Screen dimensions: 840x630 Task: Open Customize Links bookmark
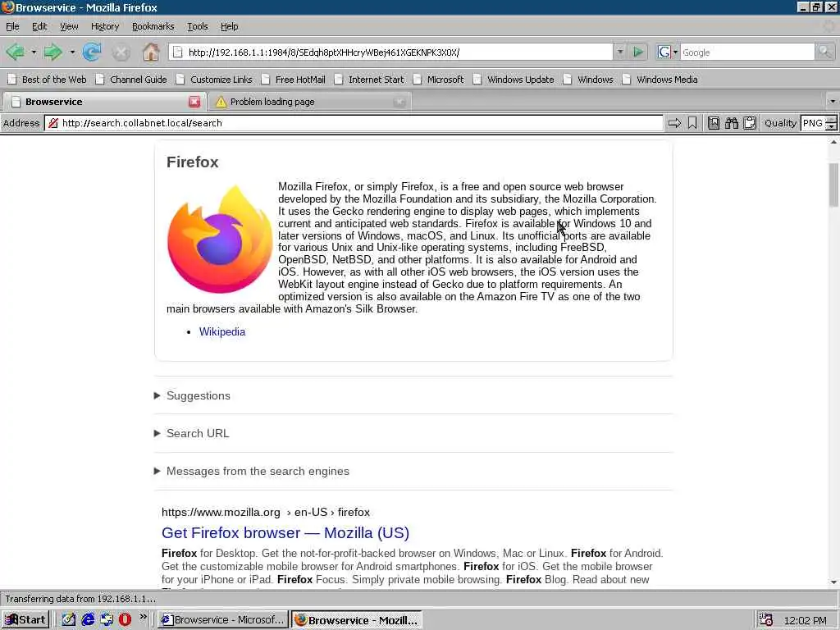214,80
